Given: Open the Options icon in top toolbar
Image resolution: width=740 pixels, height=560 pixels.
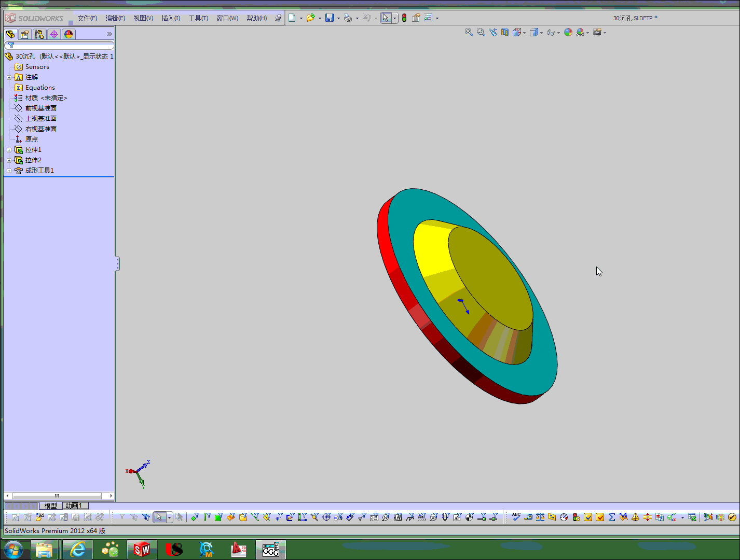Looking at the screenshot, I should [x=428, y=18].
